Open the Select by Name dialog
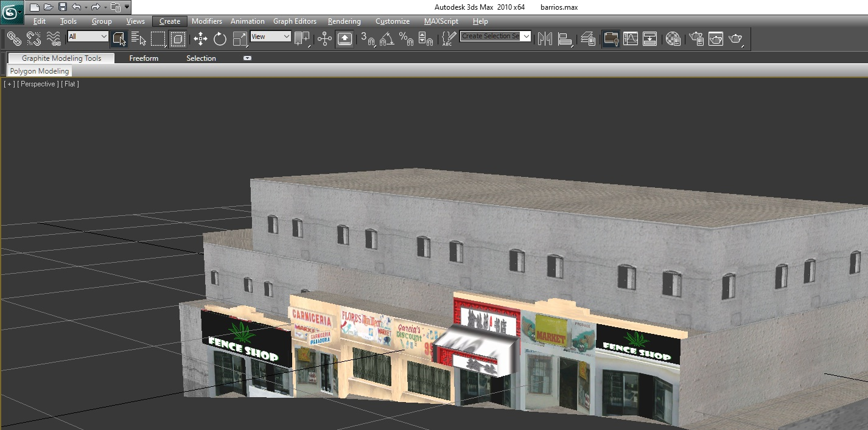 138,39
